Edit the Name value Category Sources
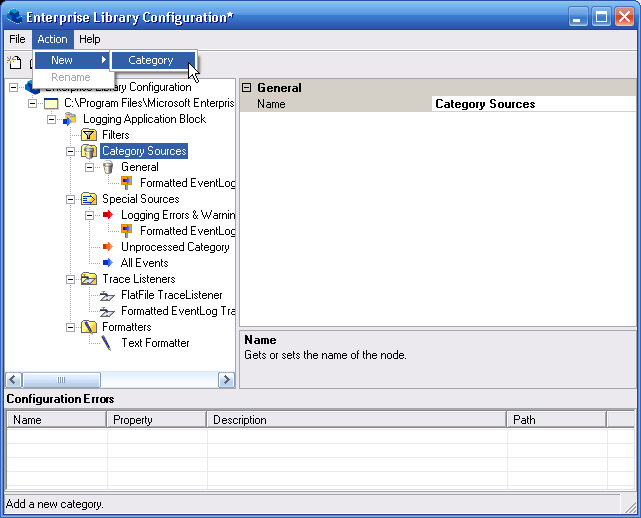This screenshot has width=641, height=518. pos(533,104)
